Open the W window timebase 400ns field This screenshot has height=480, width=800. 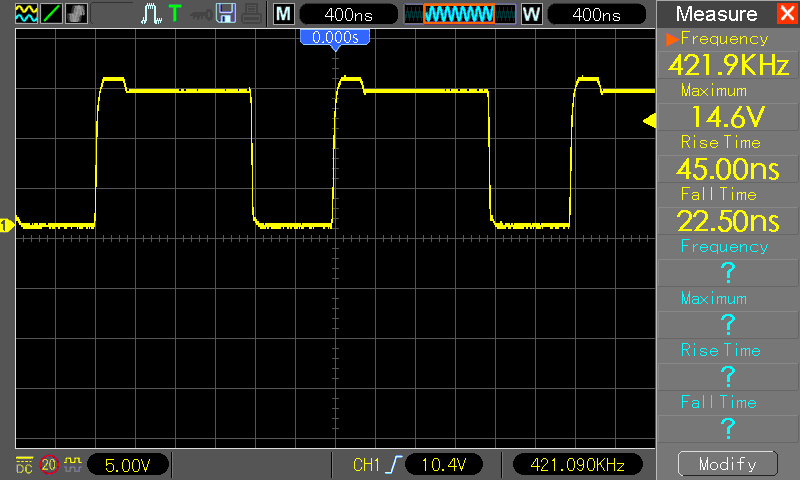[x=596, y=14]
